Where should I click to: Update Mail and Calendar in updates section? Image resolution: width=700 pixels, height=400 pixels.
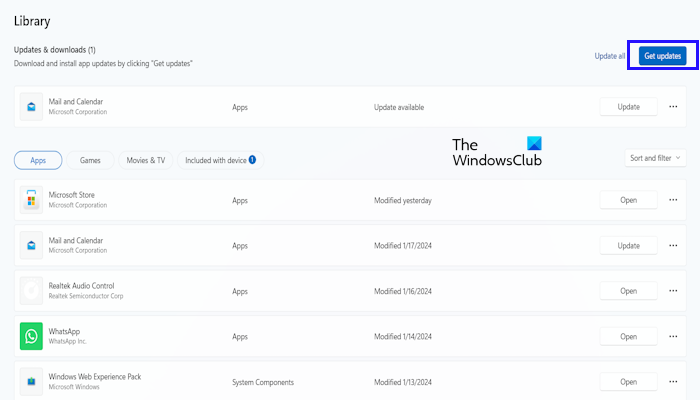click(x=629, y=107)
